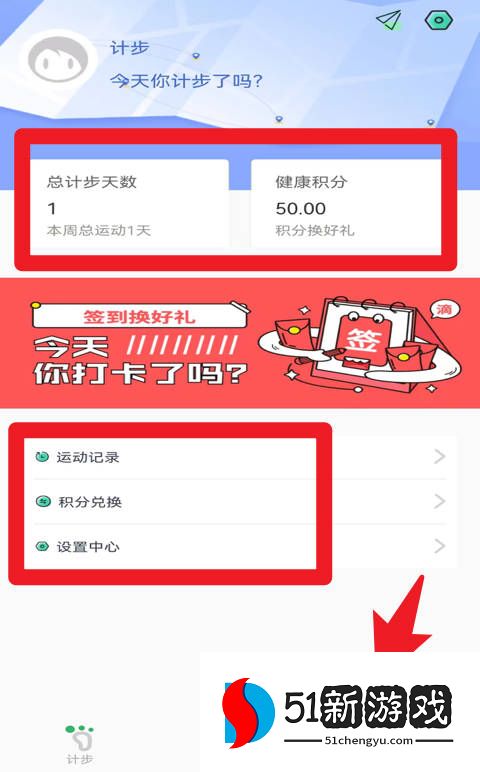Viewport: 480px width, 772px height.
Task: Tap the green 设置中心 icon
Action: click(42, 547)
